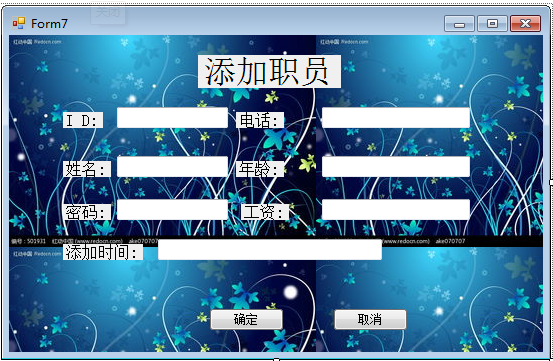Click the ID input field
Image resolution: width=553 pixels, height=361 pixels.
pos(172,118)
